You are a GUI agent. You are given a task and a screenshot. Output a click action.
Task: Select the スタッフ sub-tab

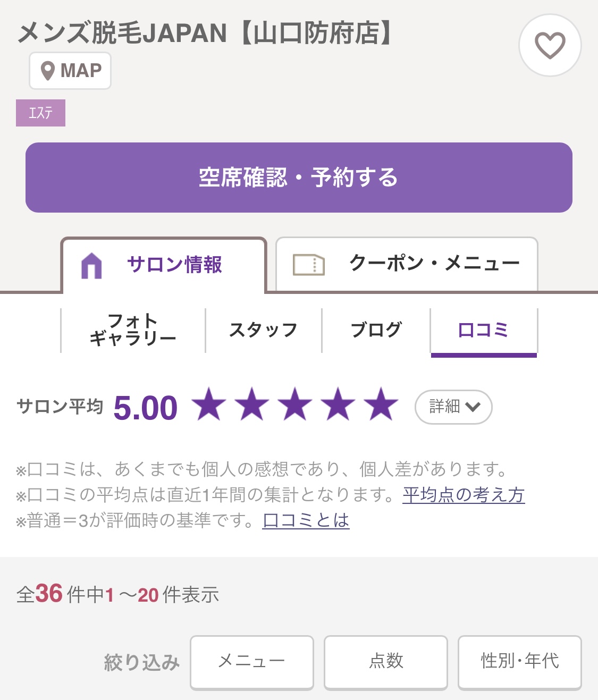pyautogui.click(x=263, y=330)
